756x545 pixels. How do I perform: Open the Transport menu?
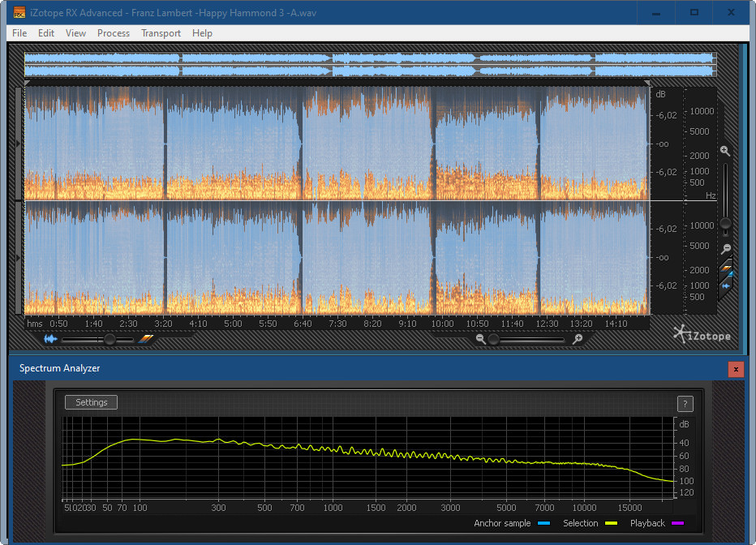(161, 33)
